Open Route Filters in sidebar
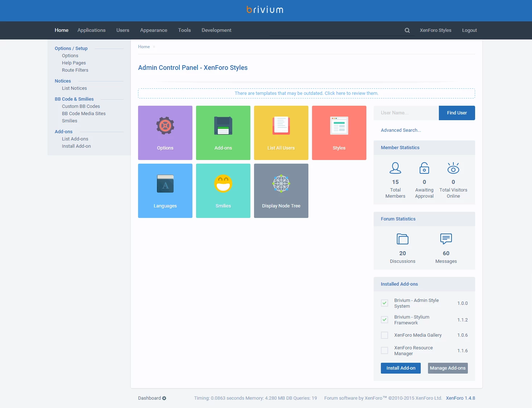The width and height of the screenshot is (532, 408). point(75,70)
